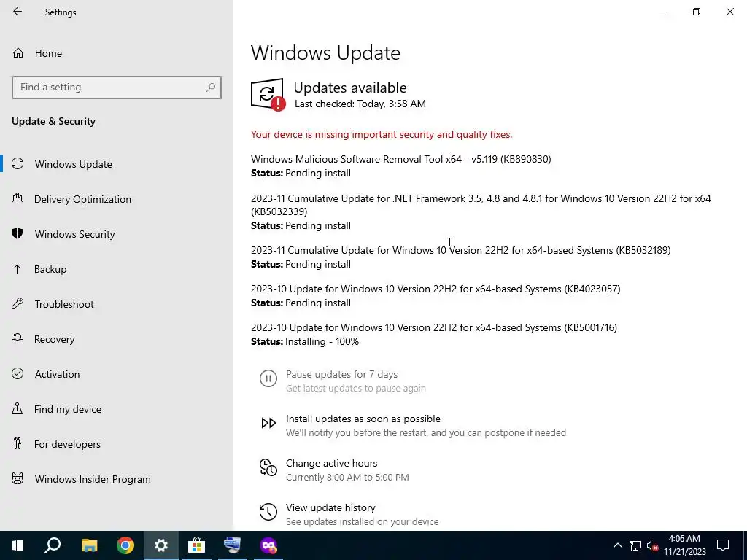Click the KB5001716 update entry
This screenshot has width=747, height=560.
click(x=434, y=327)
